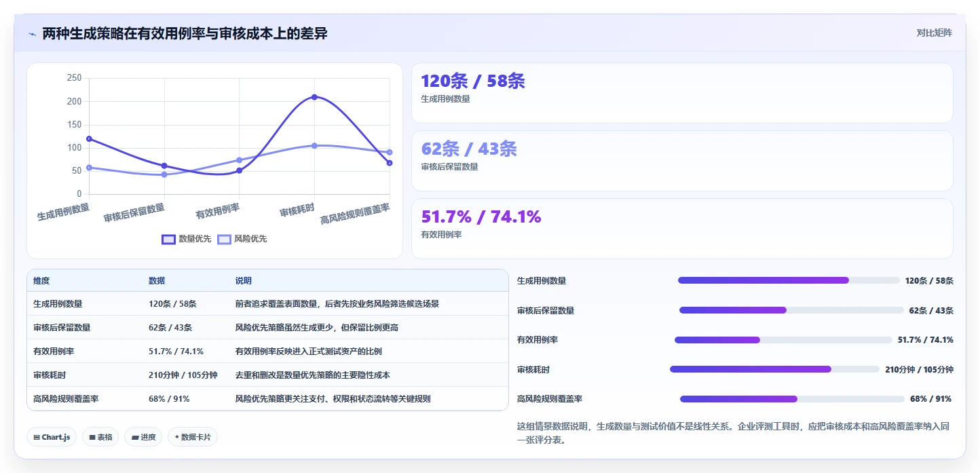
Task: Click the 68% / 91% progress value
Action: tap(930, 399)
